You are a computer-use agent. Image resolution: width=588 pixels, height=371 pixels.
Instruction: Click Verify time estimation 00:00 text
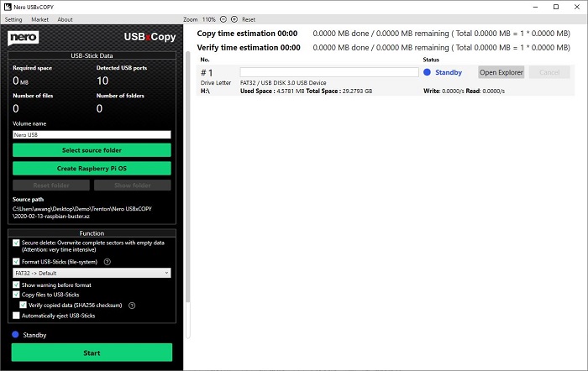click(x=249, y=48)
